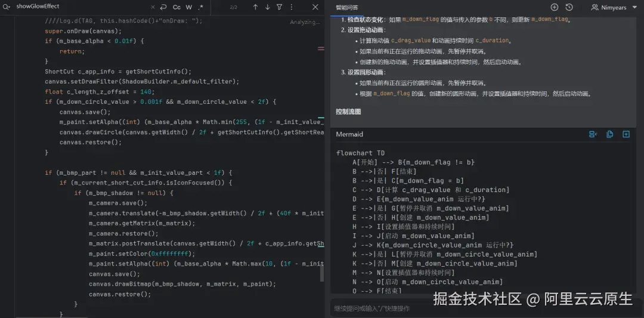Click the Analyzing... status indicator
The image size is (644, 318).
305,22
